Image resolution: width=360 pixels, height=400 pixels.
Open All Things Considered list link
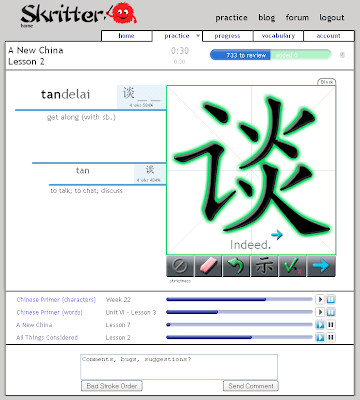tap(47, 337)
